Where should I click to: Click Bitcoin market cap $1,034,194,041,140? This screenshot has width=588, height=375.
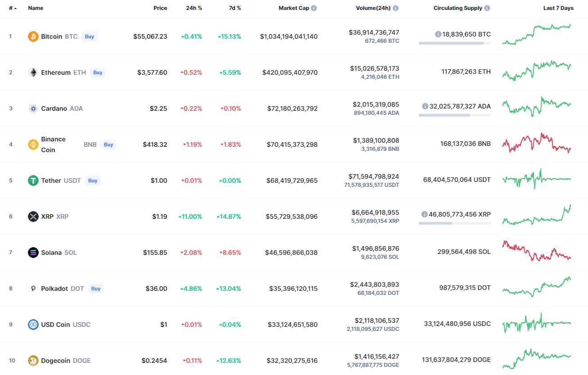(289, 36)
